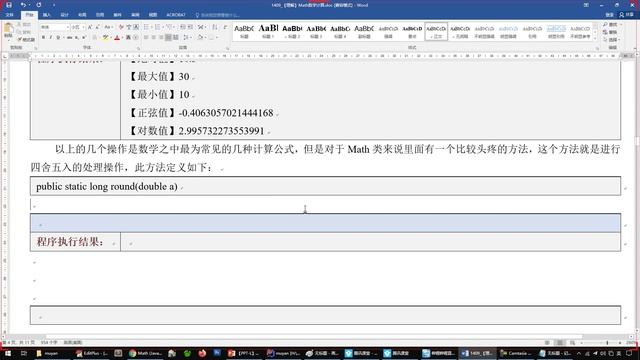Open Chrome Math taskbar item

point(145,353)
